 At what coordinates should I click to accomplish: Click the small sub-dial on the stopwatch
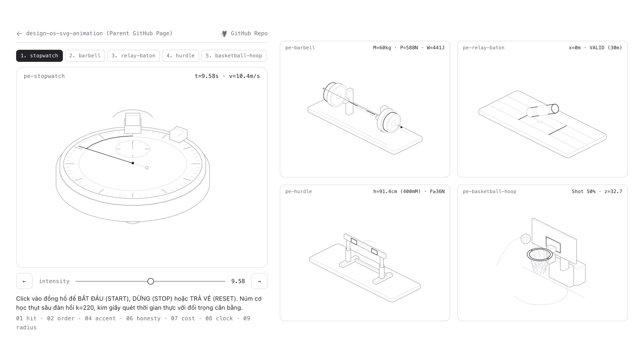coord(133,149)
